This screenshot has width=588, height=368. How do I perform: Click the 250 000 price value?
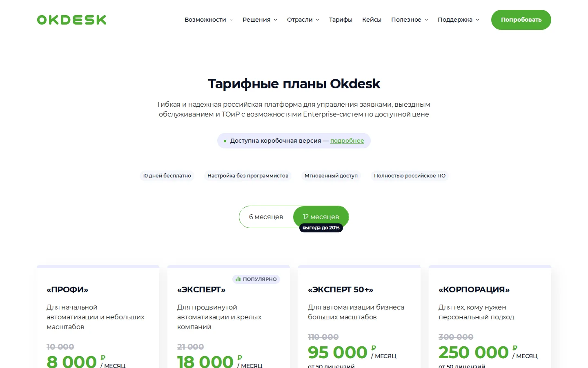474,352
